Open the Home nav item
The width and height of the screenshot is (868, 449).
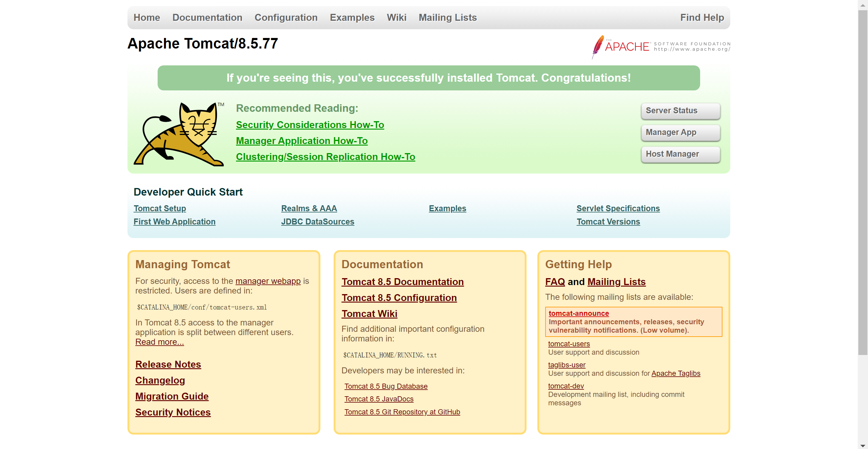pos(146,17)
